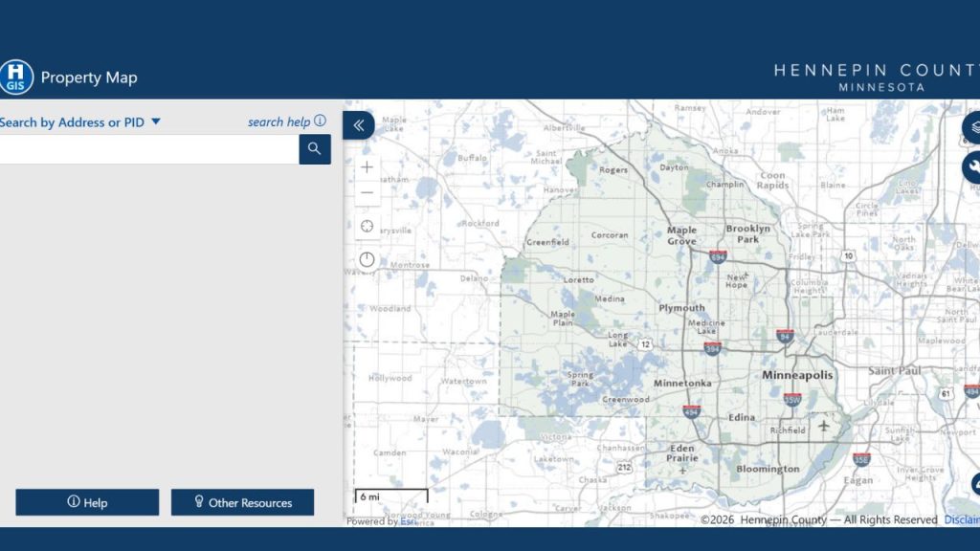This screenshot has width=980, height=551.
Task: Run the search with the magnifier icon
Action: click(315, 149)
